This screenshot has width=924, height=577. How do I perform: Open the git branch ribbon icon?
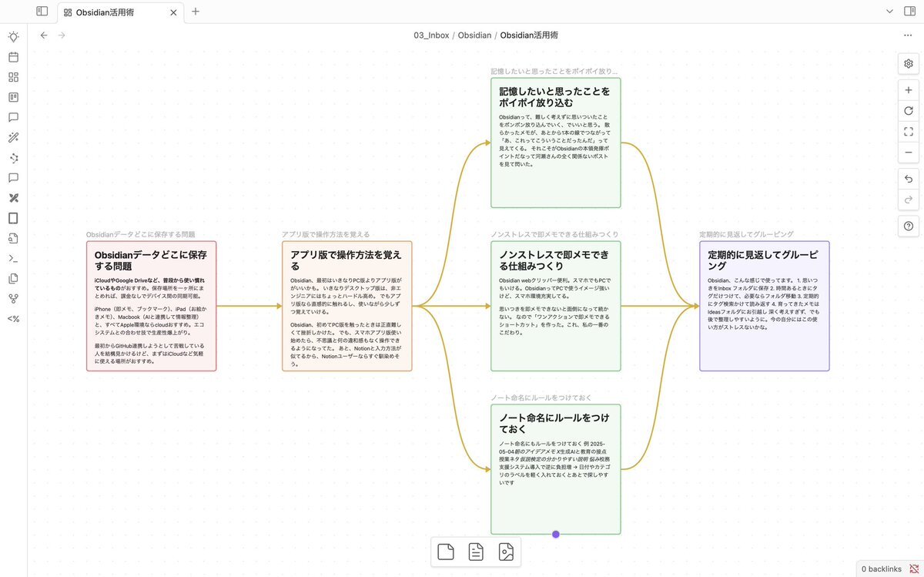click(13, 298)
